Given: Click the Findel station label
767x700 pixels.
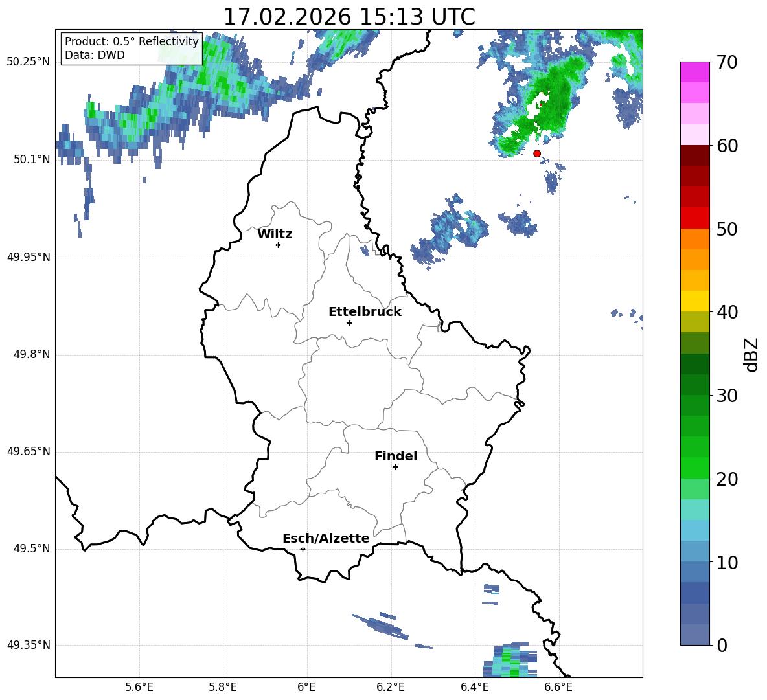Looking at the screenshot, I should [396, 456].
